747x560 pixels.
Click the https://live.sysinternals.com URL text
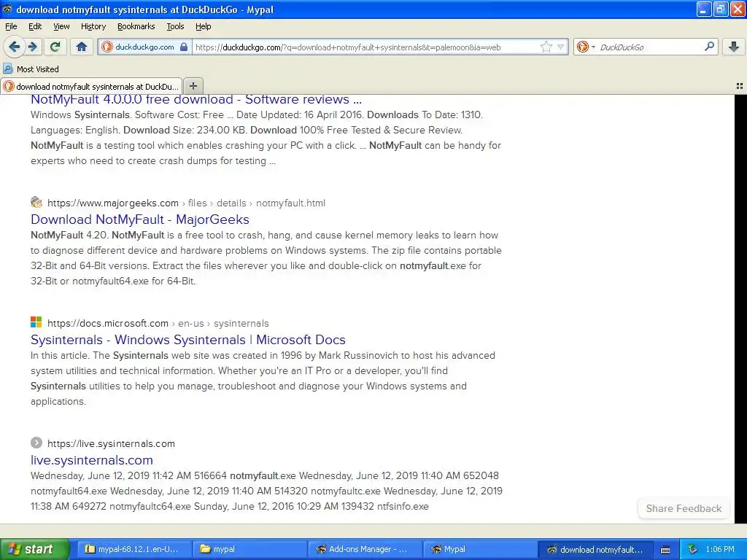(111, 443)
